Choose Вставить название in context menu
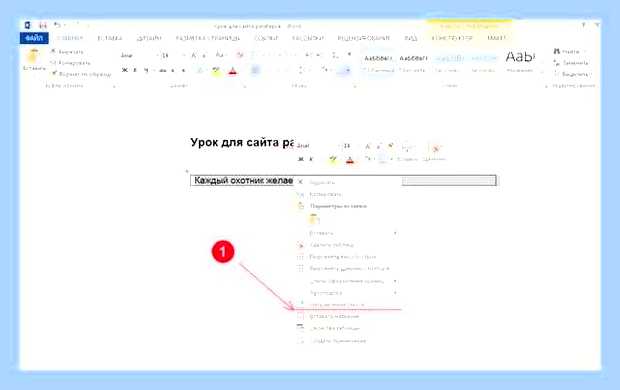 [x=348, y=316]
